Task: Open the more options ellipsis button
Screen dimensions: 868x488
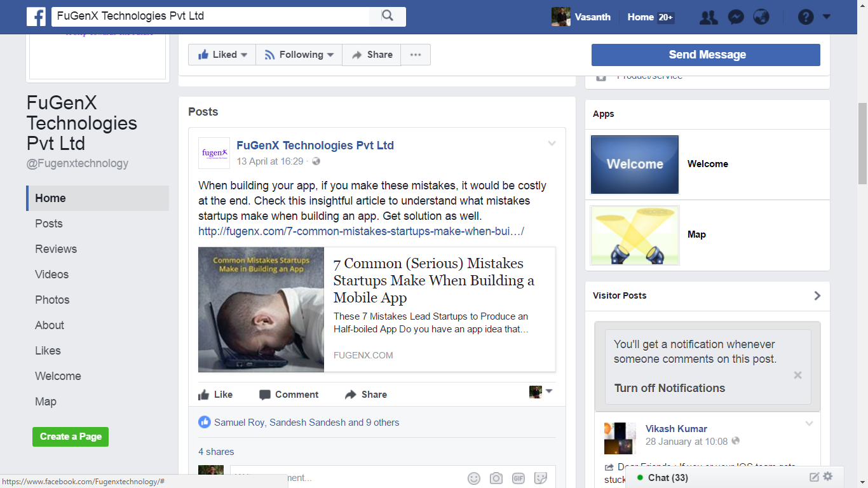Action: click(416, 55)
